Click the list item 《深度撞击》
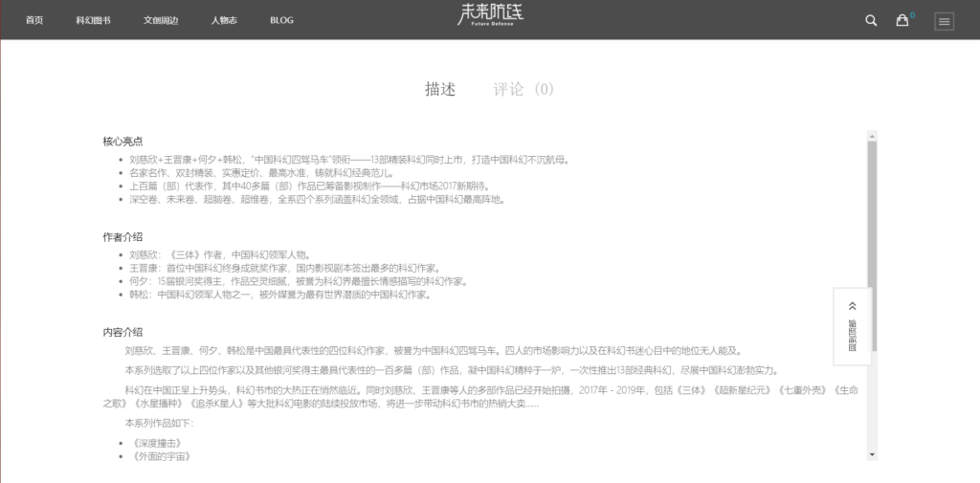 (157, 443)
